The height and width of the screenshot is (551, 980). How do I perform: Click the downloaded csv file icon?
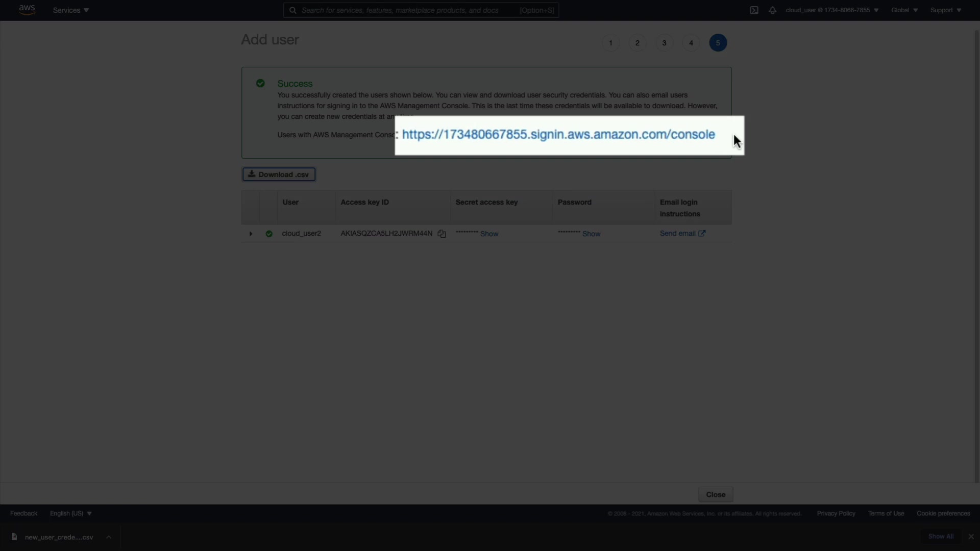click(x=14, y=537)
